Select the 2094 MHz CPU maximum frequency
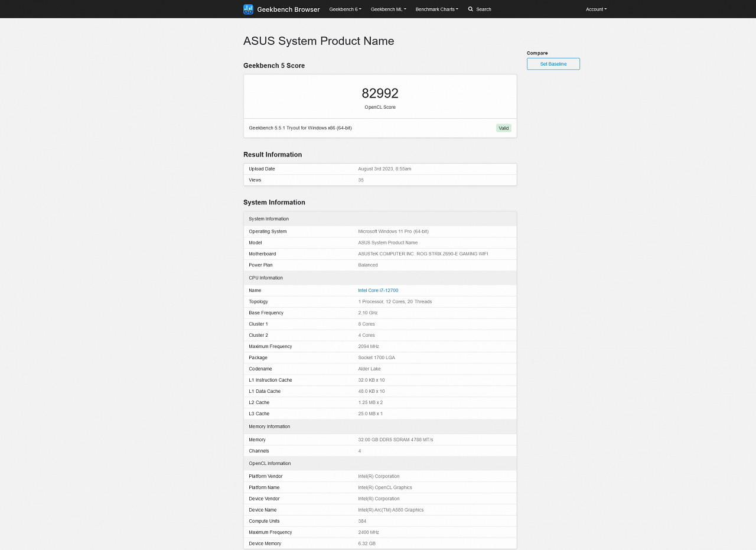Viewport: 756px width, 550px height. [x=369, y=346]
